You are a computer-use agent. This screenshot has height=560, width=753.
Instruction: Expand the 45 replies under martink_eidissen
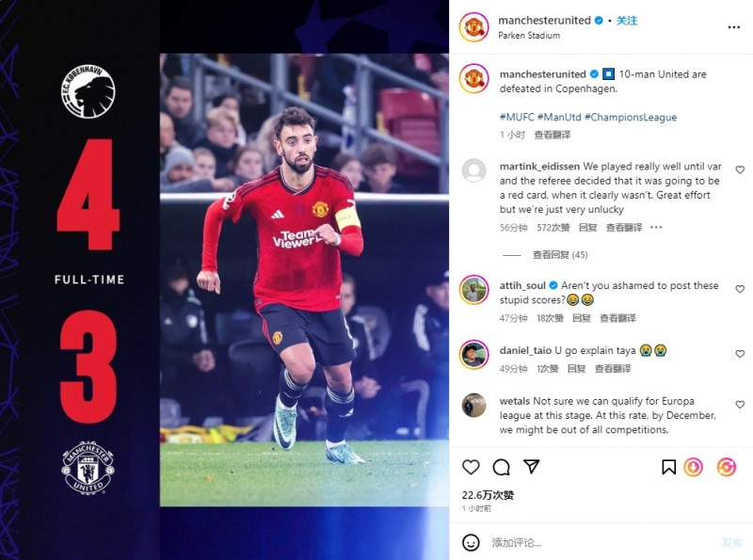(x=560, y=254)
